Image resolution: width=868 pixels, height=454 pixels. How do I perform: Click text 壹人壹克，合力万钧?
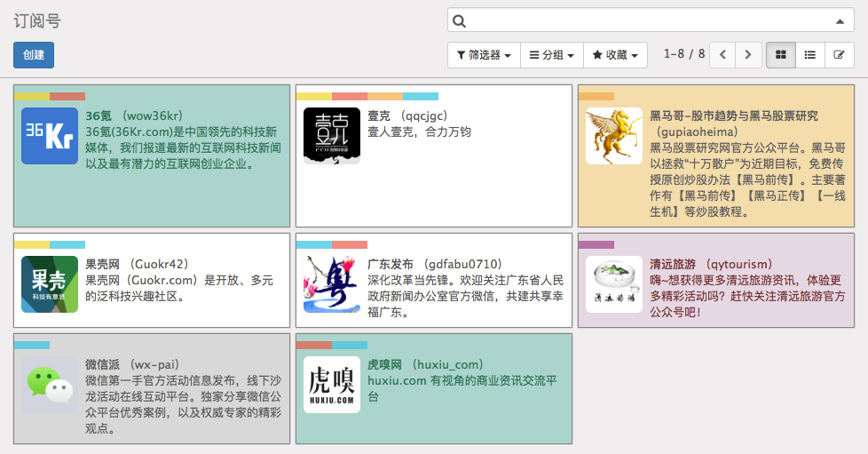click(419, 131)
